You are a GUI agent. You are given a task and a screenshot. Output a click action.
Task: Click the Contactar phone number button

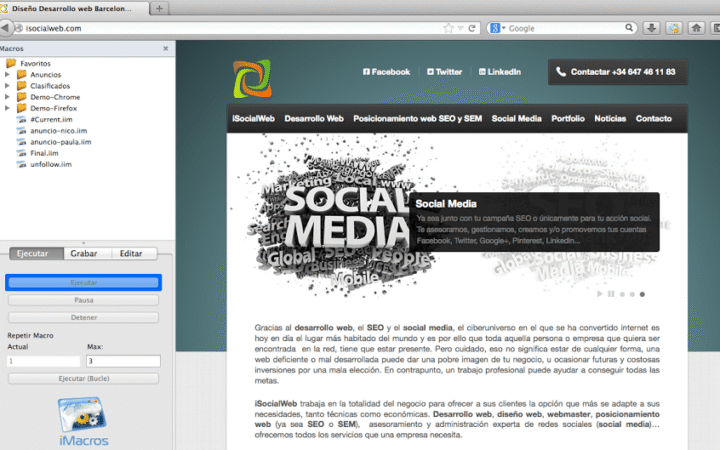click(618, 72)
